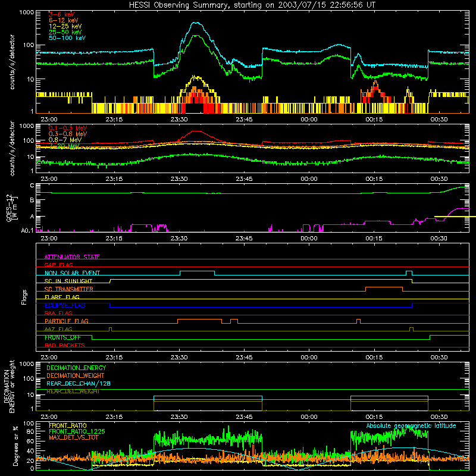
Task: Select the orange '6-12 keV' legend label
Action: [x=64, y=20]
